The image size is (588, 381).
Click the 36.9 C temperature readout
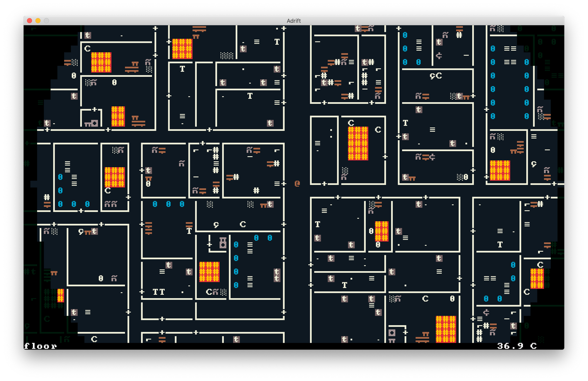[517, 346]
